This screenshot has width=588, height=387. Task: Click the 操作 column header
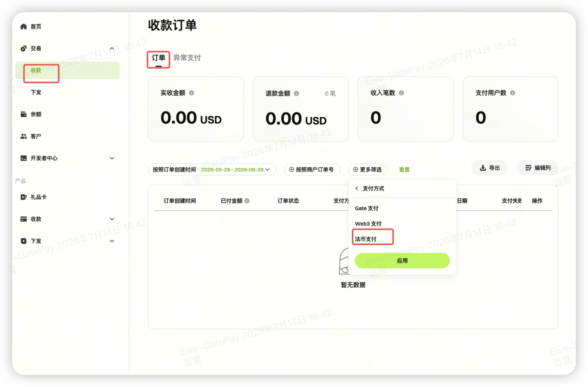537,201
